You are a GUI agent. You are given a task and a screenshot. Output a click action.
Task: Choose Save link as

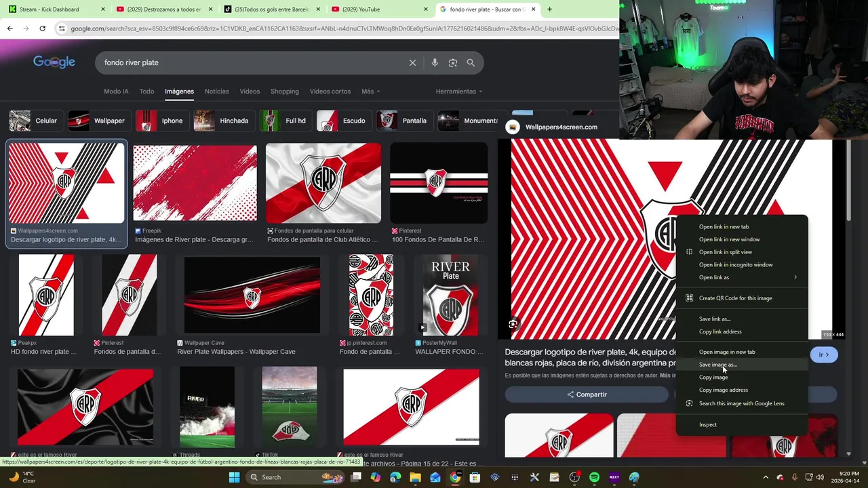pos(742,319)
